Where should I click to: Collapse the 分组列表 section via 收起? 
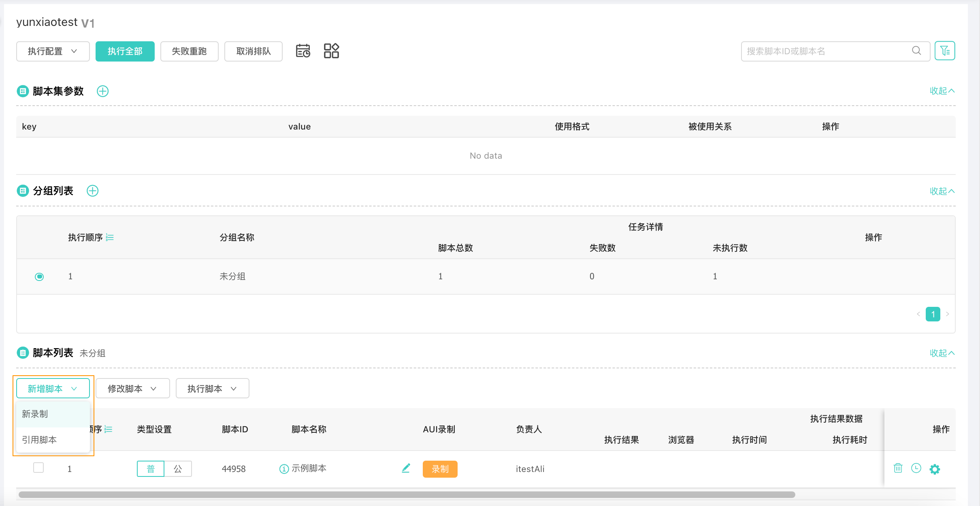[942, 191]
